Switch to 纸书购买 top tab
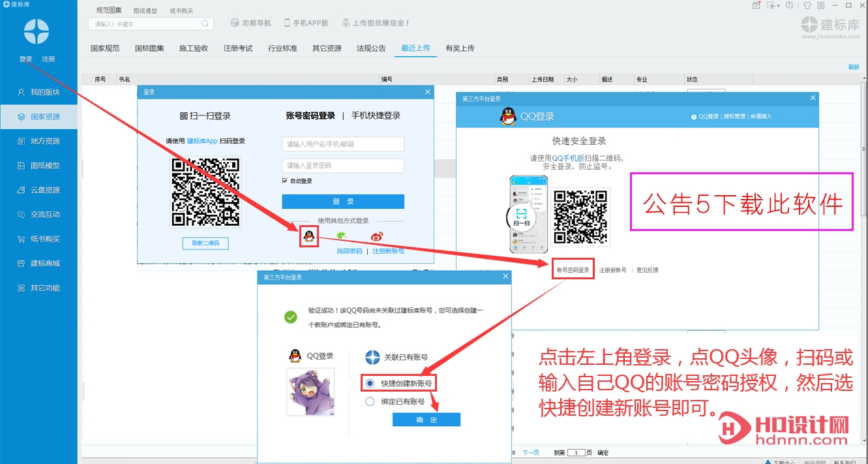The image size is (868, 464). (x=181, y=10)
